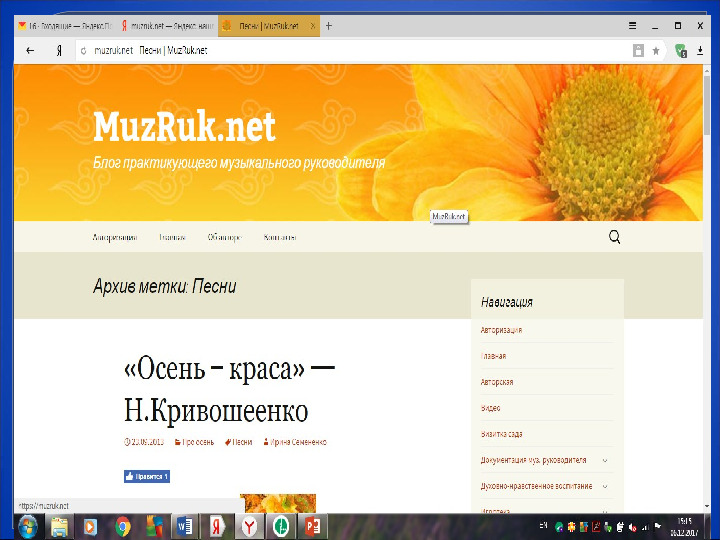Open Авторская in the Навигация sidebar
This screenshot has width=720, height=540.
497,382
